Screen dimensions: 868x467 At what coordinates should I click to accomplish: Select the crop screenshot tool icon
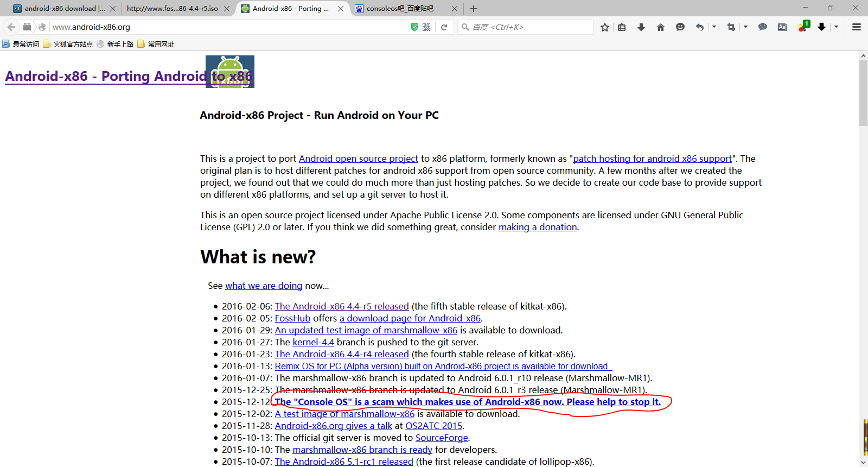[x=731, y=27]
